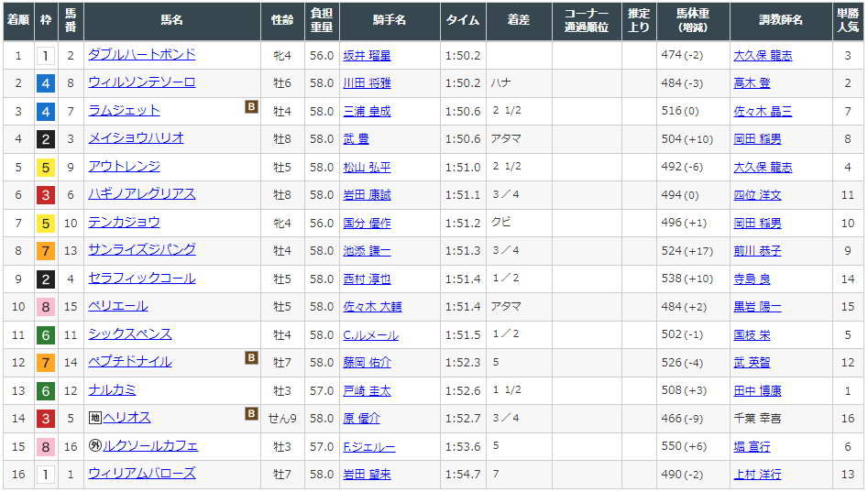Open horse link メイショウハリオ

point(136,138)
